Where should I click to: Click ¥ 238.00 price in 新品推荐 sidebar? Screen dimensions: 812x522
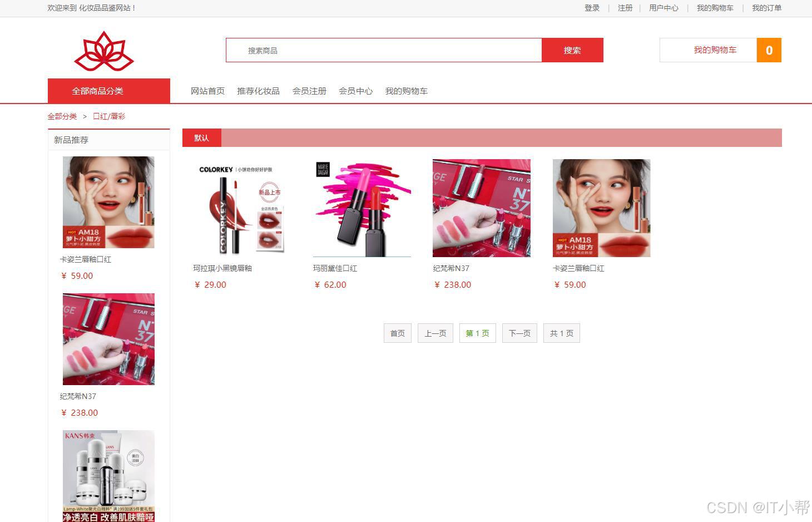pyautogui.click(x=80, y=412)
